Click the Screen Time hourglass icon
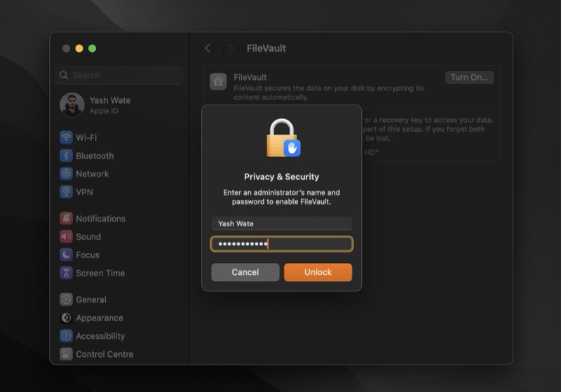The width and height of the screenshot is (561, 392). pyautogui.click(x=66, y=273)
